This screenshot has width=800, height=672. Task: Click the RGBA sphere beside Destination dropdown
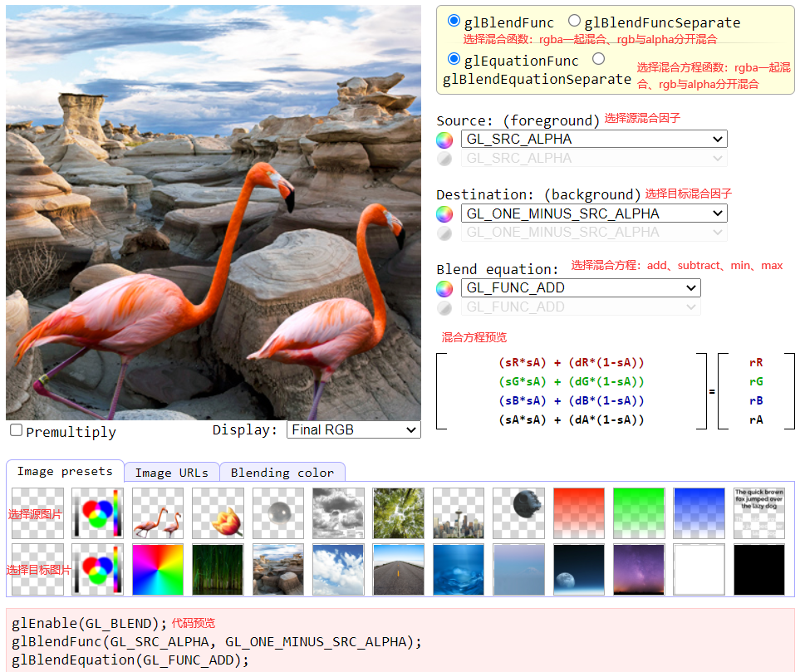pyautogui.click(x=444, y=213)
